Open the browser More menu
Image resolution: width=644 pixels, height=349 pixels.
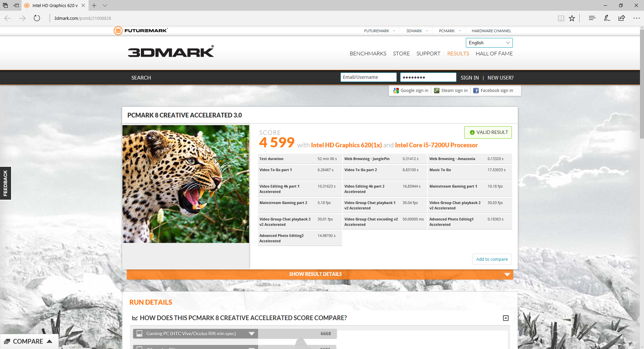point(636,18)
